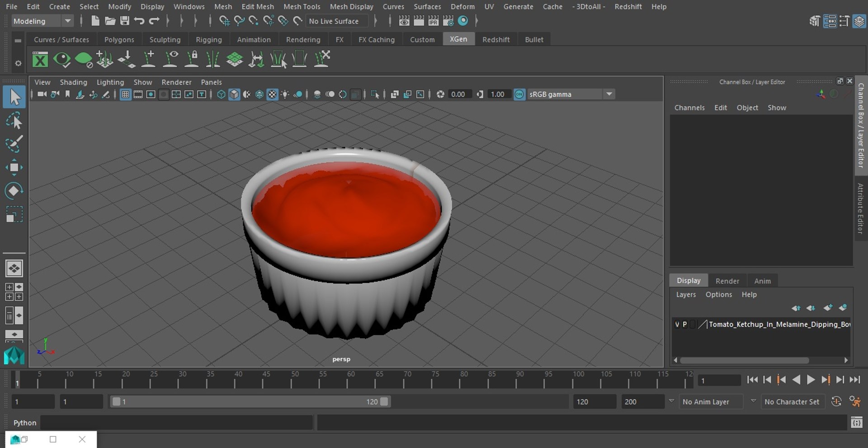Open XGen window shelf icon
The image size is (868, 448).
pyautogui.click(x=40, y=59)
